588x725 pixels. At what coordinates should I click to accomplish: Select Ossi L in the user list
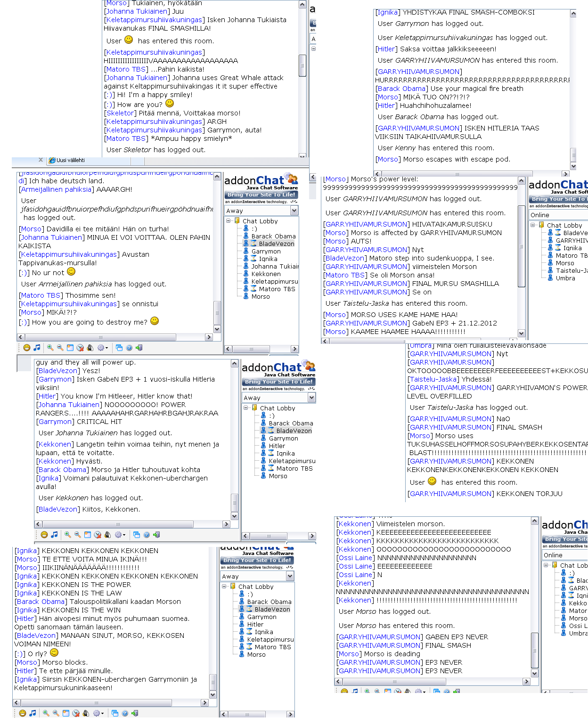[574, 626]
